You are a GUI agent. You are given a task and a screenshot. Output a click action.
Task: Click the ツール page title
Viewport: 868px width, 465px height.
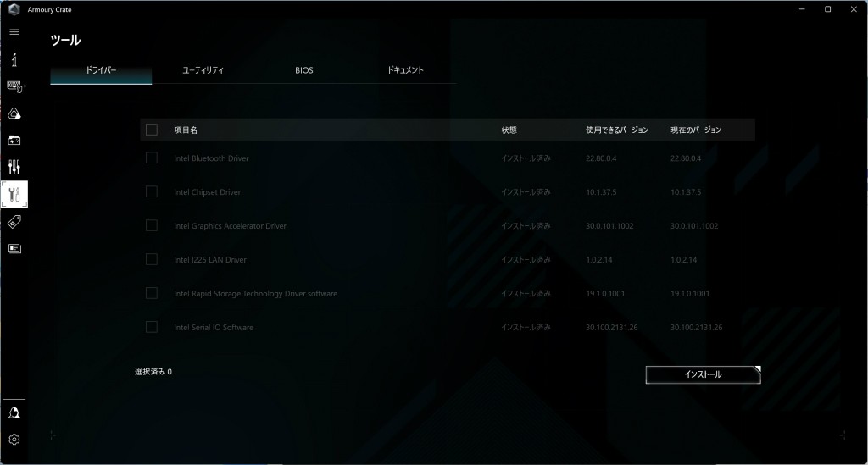pos(65,40)
